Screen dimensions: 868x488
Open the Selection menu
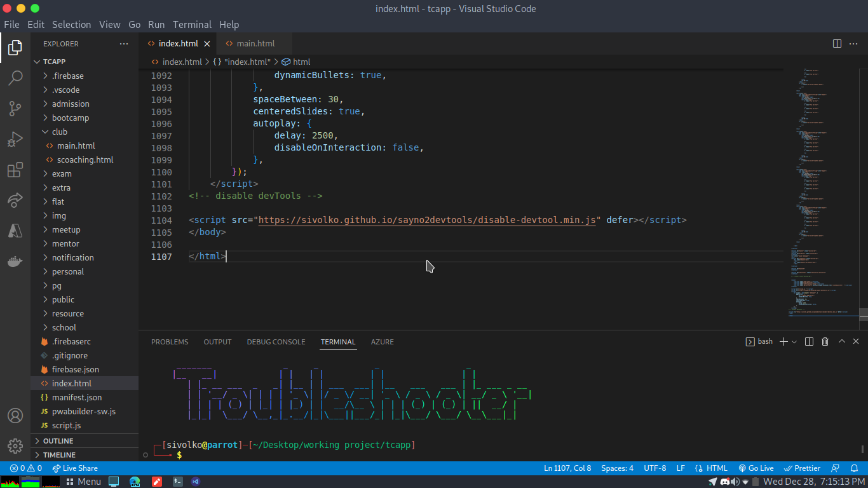tap(71, 25)
